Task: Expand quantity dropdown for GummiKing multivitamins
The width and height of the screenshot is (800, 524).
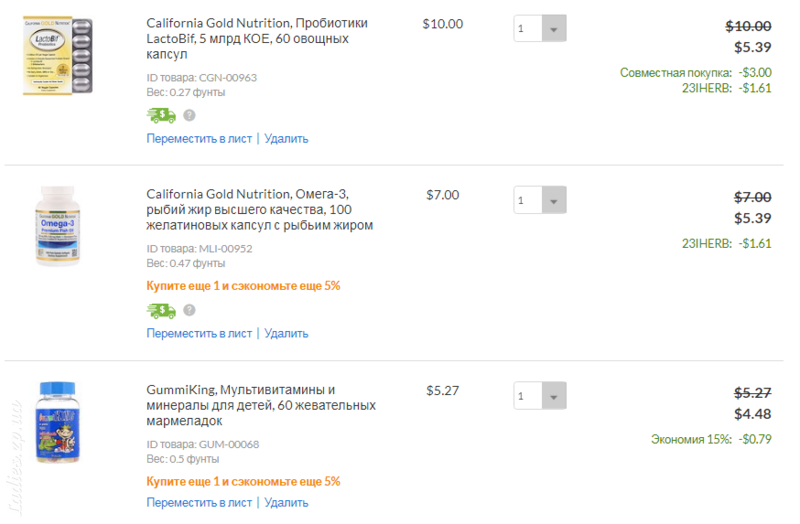Action: 540,395
